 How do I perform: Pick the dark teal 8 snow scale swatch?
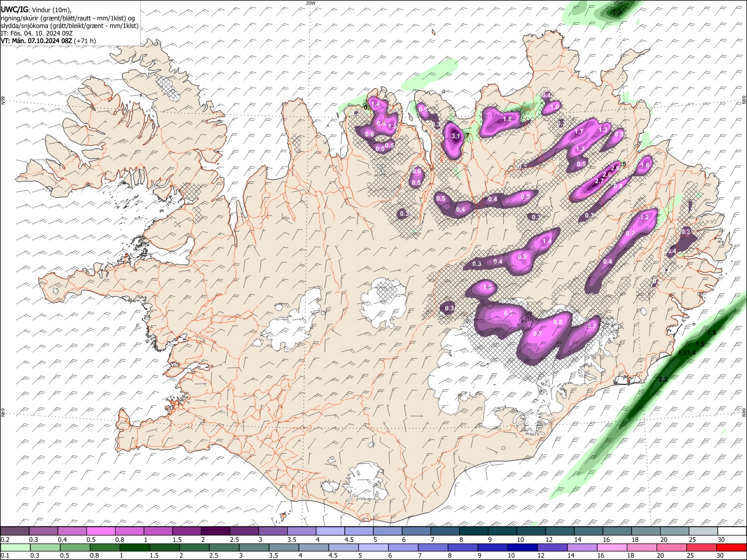click(x=473, y=531)
